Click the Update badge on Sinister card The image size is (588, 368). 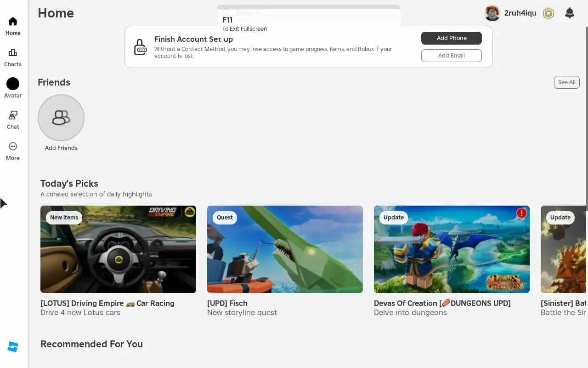[560, 218]
